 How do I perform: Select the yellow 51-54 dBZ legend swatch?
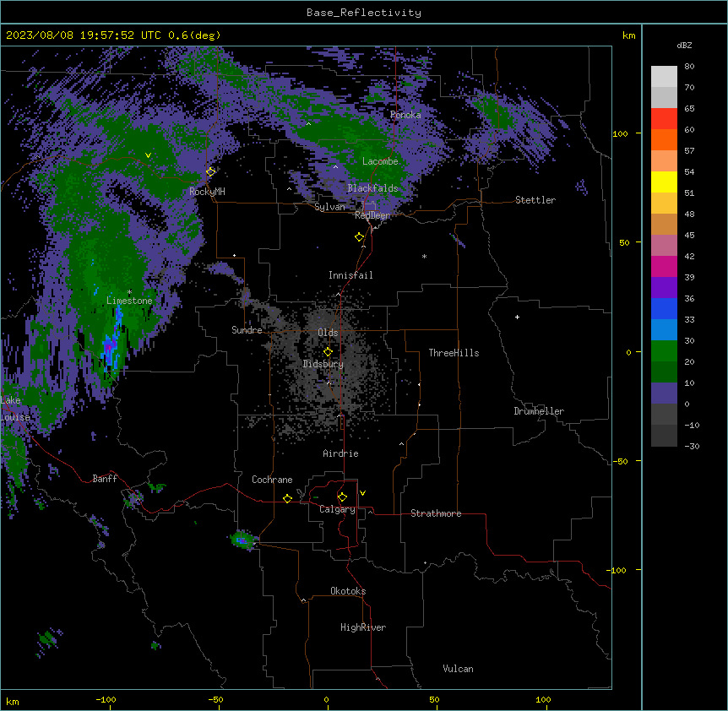pyautogui.click(x=664, y=182)
